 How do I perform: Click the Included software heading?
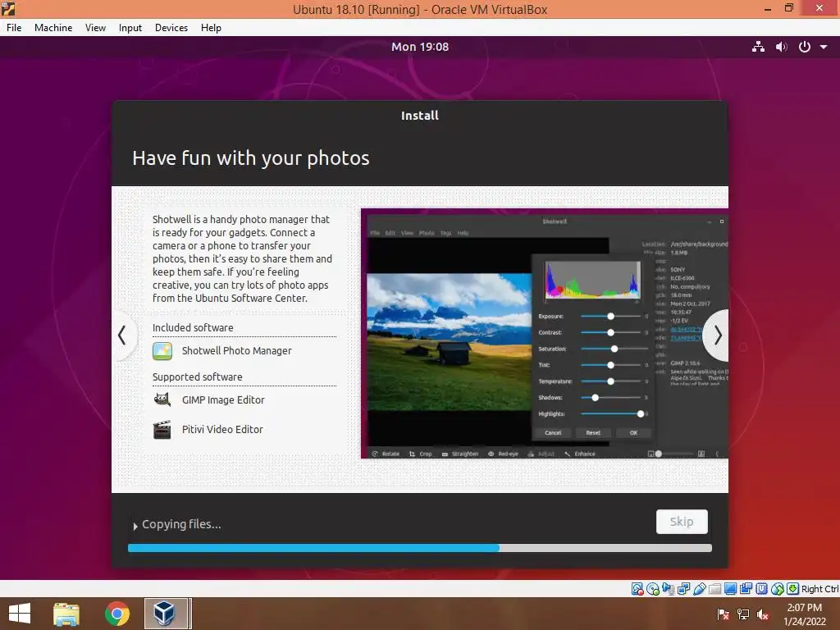point(193,328)
